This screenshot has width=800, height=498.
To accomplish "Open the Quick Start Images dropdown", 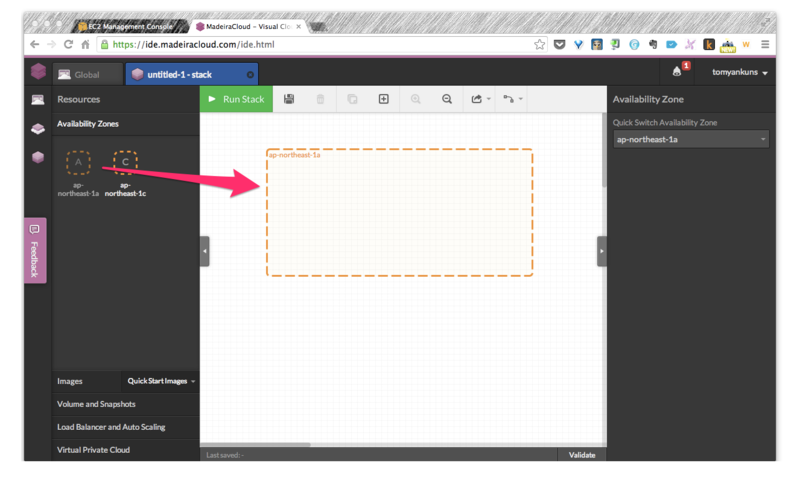I will pyautogui.click(x=161, y=381).
